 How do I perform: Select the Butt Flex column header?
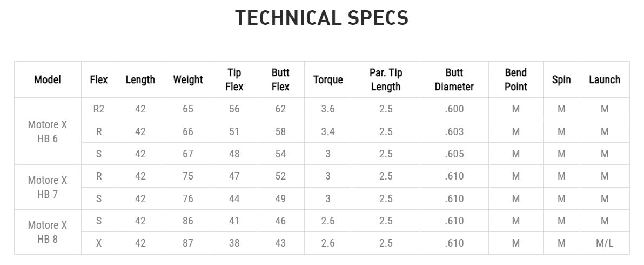(280, 79)
